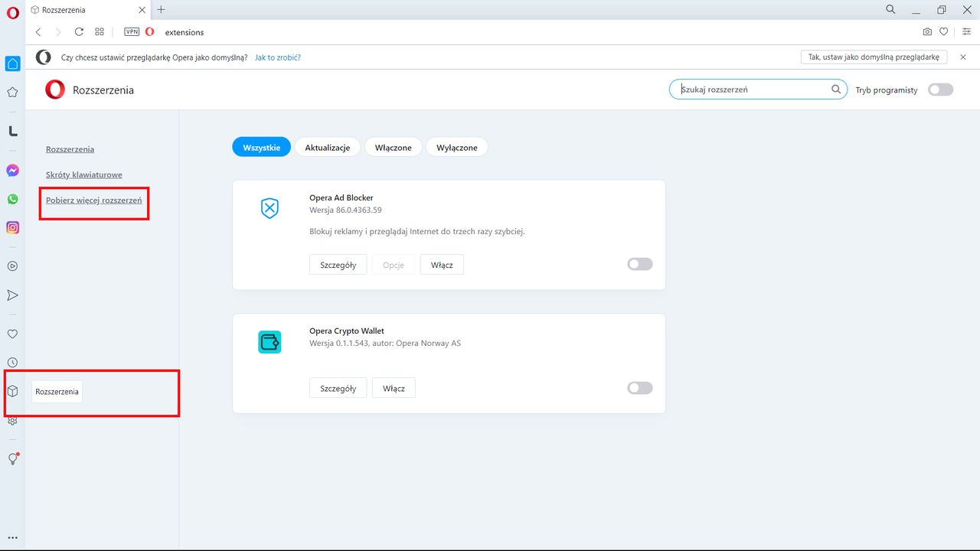Click Włącz for Opera Crypto Wallet
The width and height of the screenshot is (980, 551).
394,388
